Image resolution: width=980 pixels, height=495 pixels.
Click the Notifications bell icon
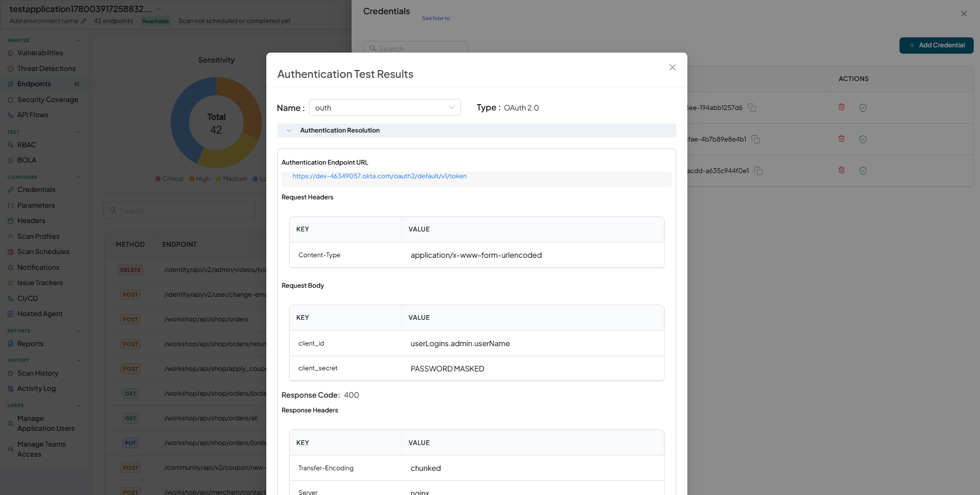[x=11, y=268]
